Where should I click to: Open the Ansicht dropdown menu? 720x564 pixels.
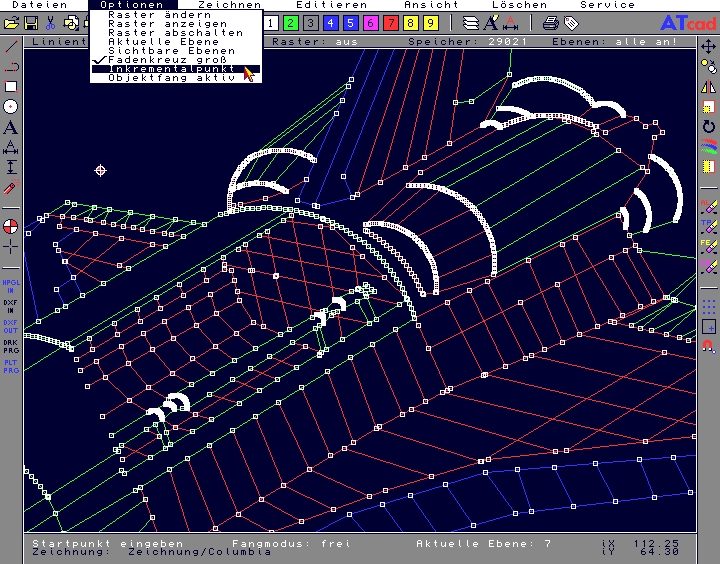pos(431,5)
